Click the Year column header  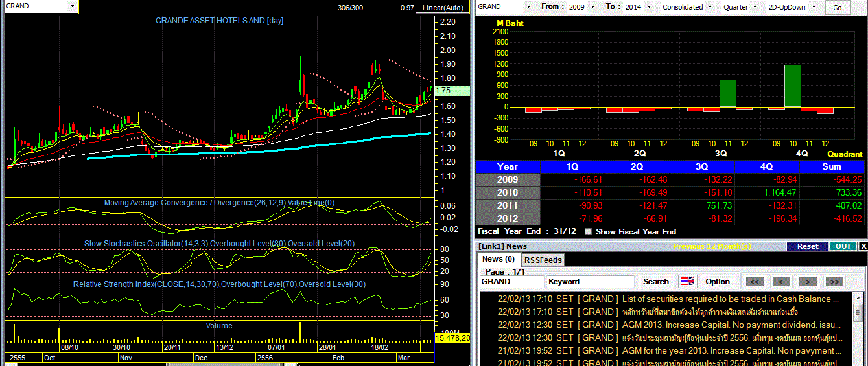click(508, 166)
